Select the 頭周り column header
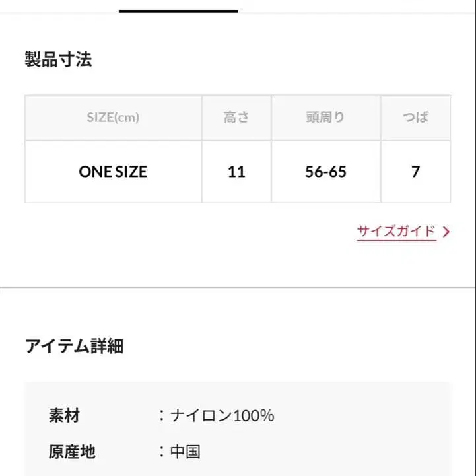This screenshot has width=476, height=476. tap(325, 118)
